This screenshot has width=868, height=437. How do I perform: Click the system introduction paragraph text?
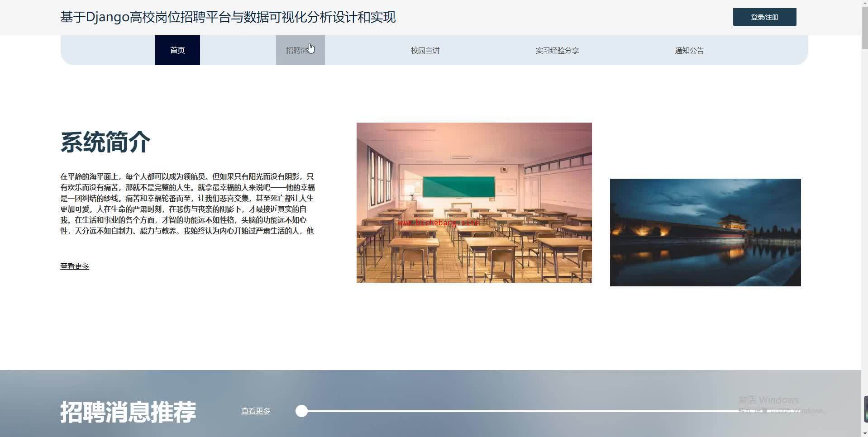point(187,204)
